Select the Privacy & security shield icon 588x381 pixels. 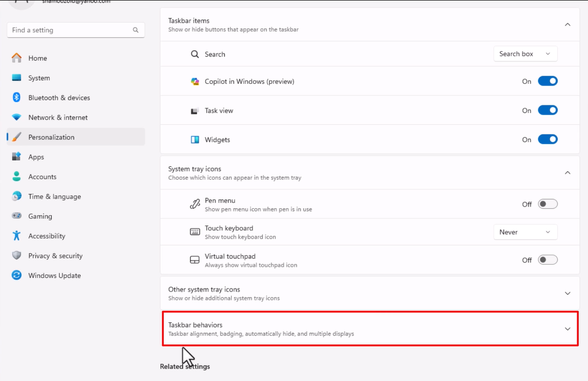tap(17, 256)
